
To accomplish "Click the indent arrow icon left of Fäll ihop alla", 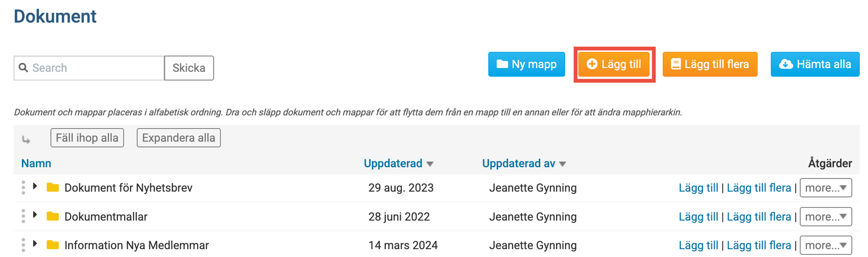I will point(26,140).
